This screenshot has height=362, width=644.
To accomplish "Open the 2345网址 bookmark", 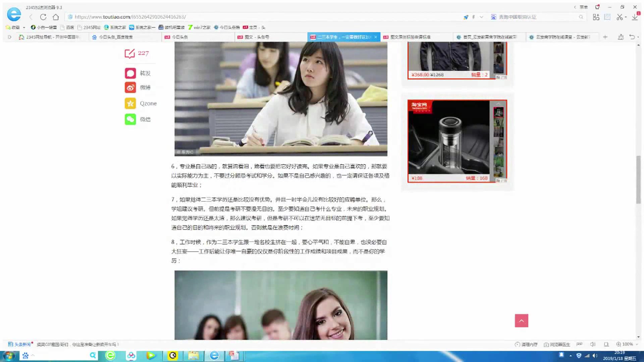I will 89,27.
